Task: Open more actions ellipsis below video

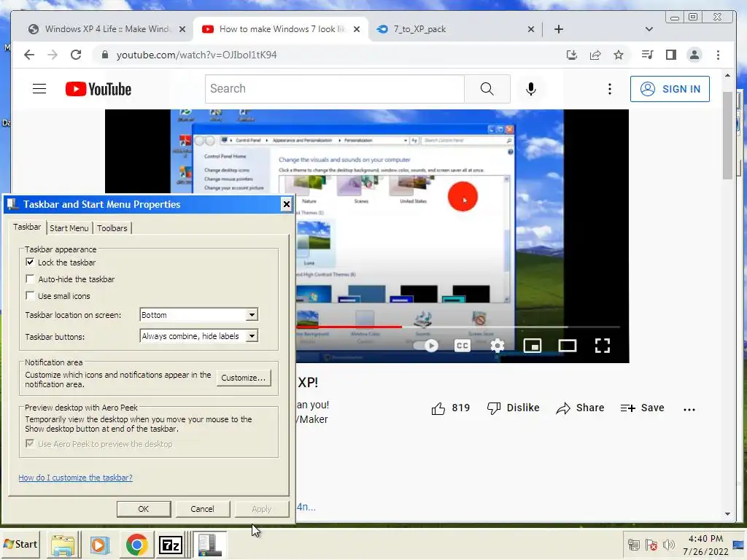Action: pyautogui.click(x=689, y=409)
